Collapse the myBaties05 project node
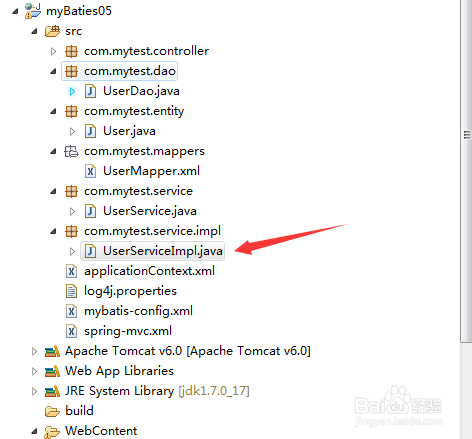 15,12
